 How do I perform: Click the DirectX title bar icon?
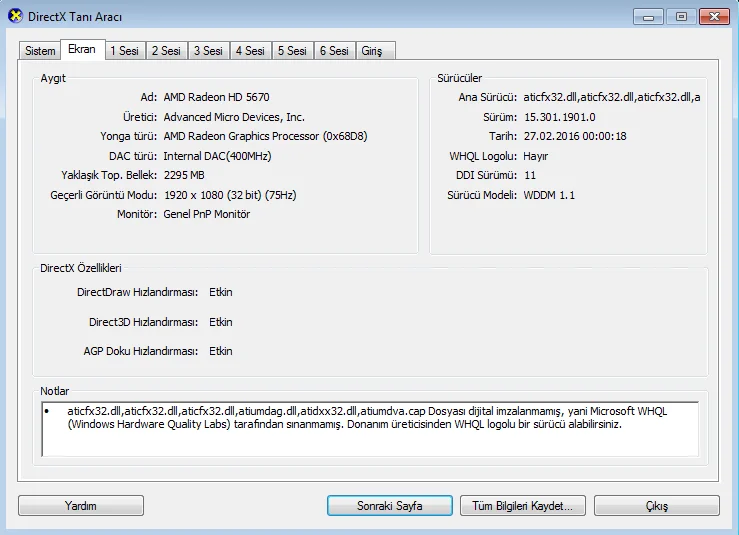click(x=15, y=16)
